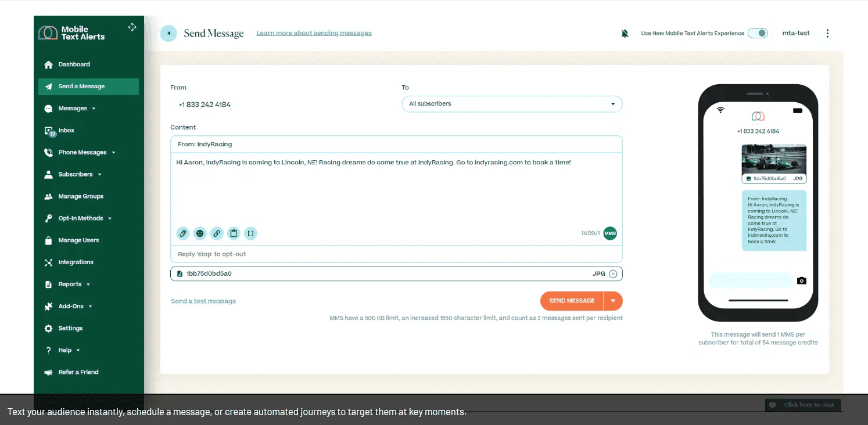Click the mta-test account name
Screen dimensions: 868x425
796,33
